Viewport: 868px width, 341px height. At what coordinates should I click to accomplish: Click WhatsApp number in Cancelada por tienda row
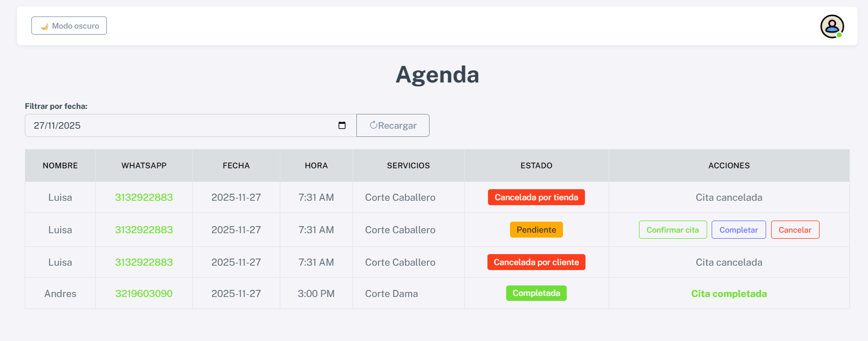(x=144, y=197)
